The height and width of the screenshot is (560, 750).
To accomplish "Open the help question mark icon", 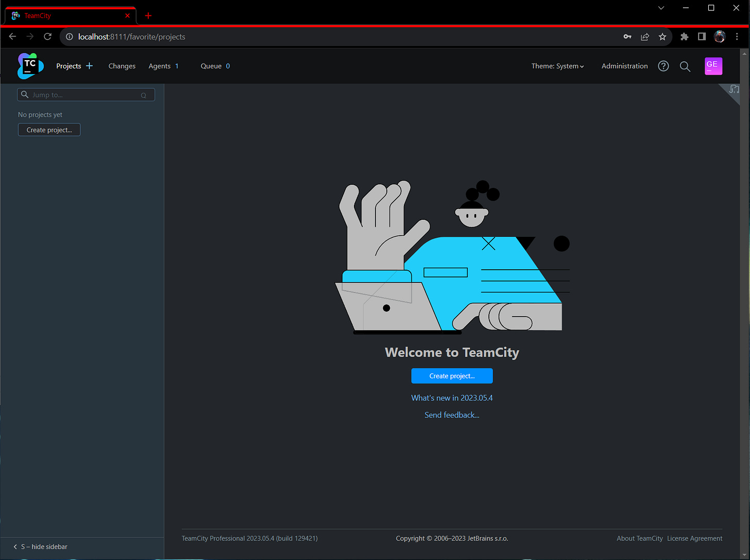I will point(663,66).
